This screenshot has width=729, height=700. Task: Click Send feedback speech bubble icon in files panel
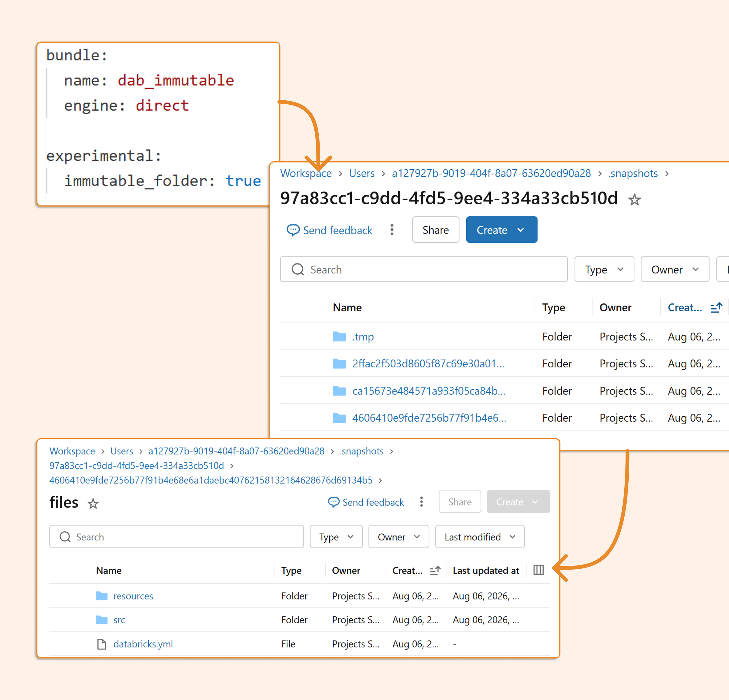click(334, 502)
